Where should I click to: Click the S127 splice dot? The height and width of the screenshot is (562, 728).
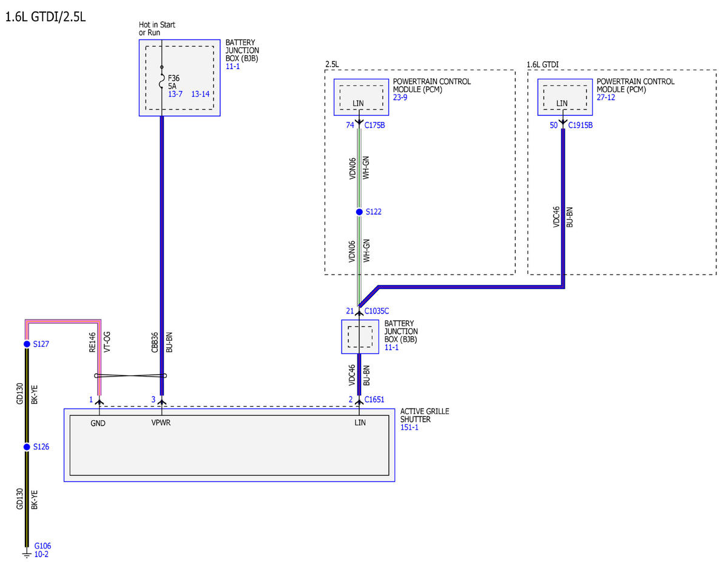click(27, 344)
